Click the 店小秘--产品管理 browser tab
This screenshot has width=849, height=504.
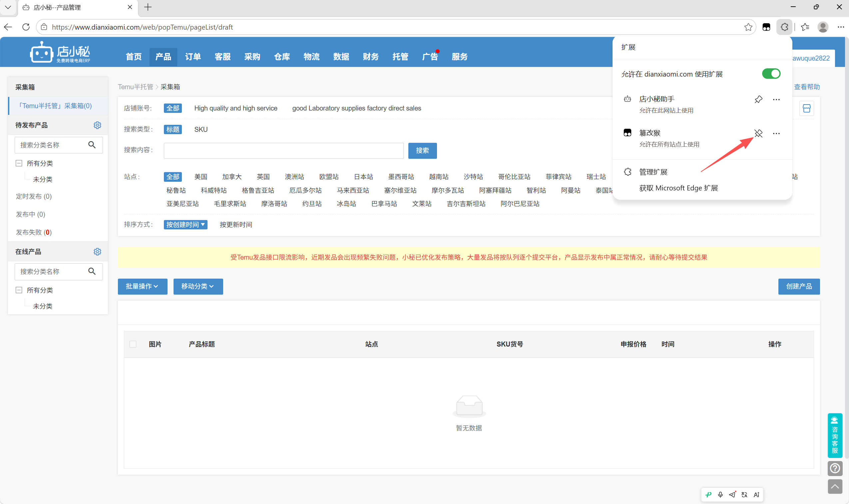pos(79,7)
